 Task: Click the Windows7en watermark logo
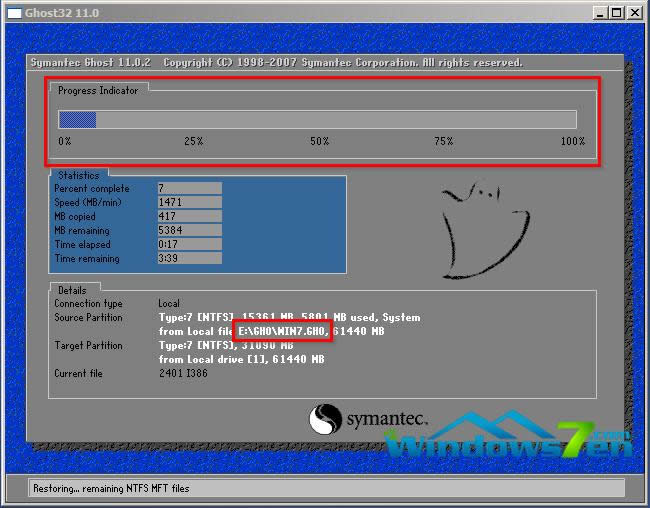click(510, 445)
